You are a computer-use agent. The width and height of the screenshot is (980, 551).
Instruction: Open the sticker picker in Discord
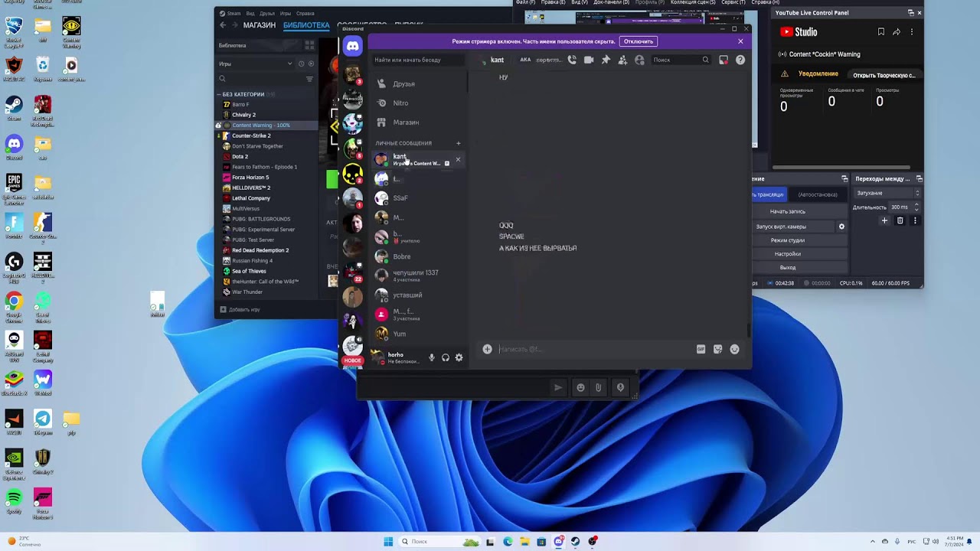tap(717, 349)
